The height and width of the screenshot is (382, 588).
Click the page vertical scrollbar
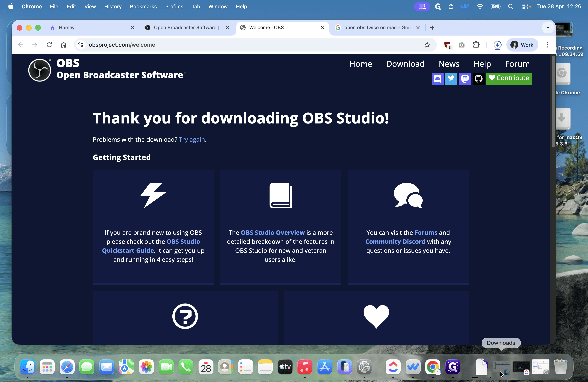[553, 102]
